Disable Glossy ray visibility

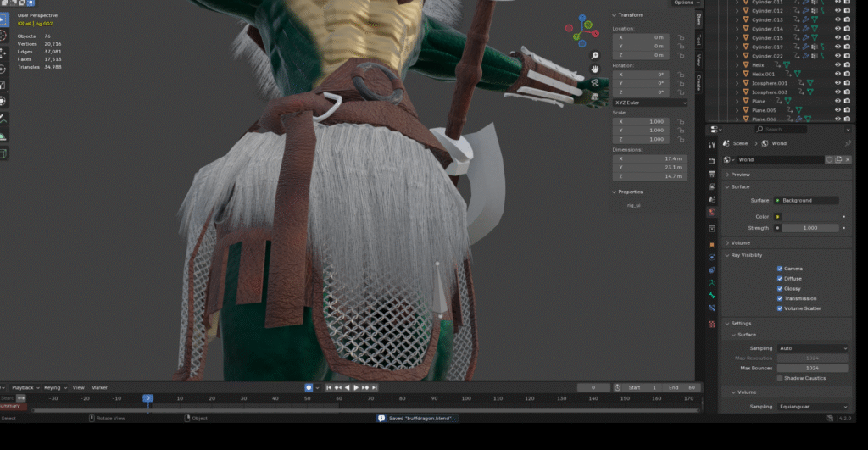(780, 288)
